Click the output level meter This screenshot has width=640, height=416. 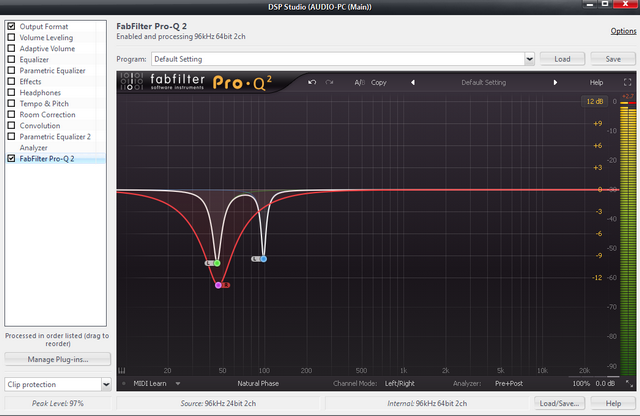[628, 239]
